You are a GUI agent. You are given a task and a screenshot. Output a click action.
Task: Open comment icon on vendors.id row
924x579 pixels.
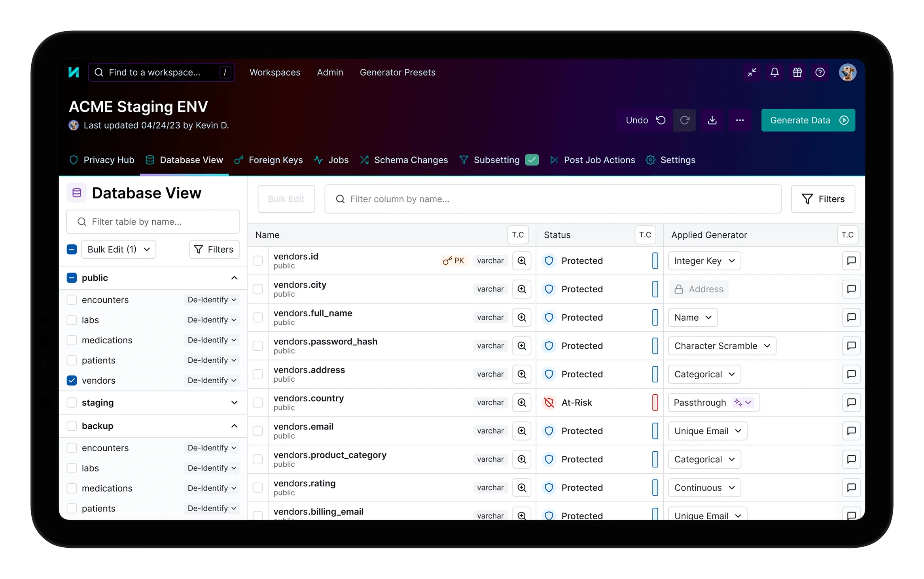851,261
